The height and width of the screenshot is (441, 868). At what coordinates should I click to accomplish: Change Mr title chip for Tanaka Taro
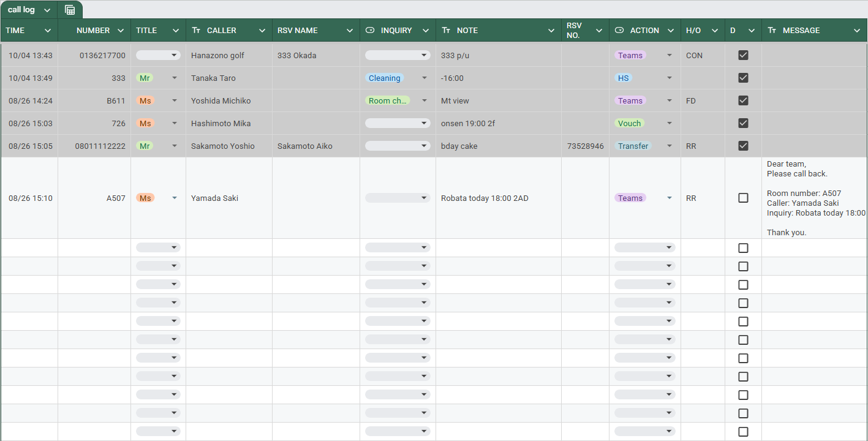145,78
